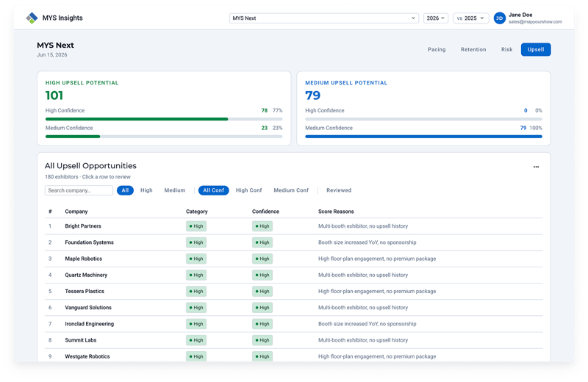588x382 pixels.
Task: Click the High Confidence bar in High Upsell card
Action: pos(164,119)
